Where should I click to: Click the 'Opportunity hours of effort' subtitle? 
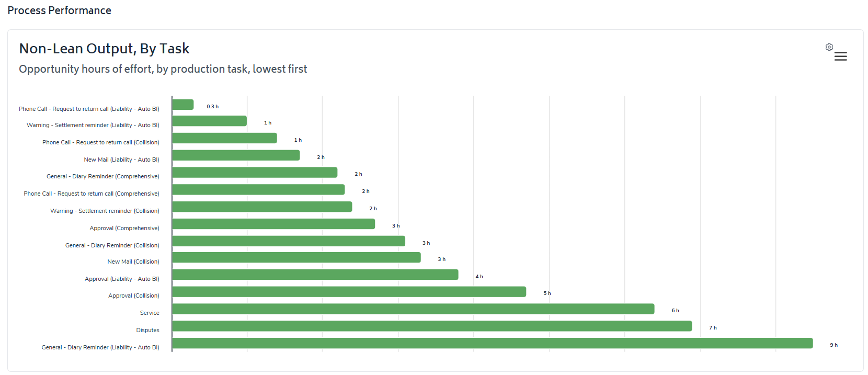coord(163,69)
